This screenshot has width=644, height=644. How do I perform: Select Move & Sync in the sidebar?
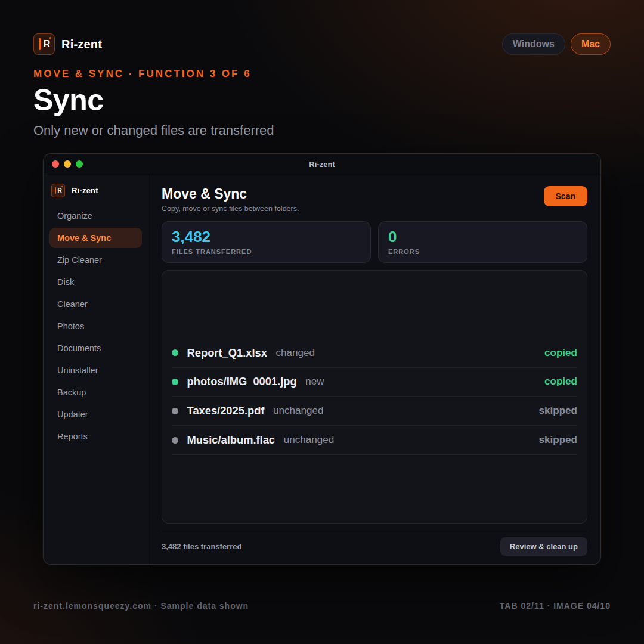95,238
